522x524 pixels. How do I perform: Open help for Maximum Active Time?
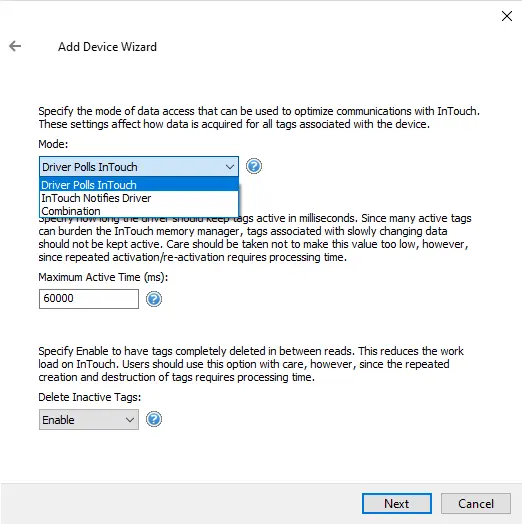(x=154, y=299)
